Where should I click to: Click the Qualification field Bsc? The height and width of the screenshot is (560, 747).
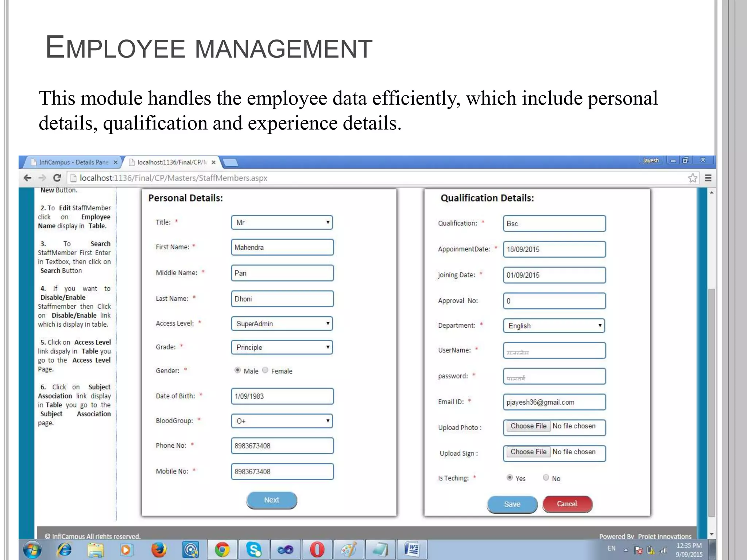pos(554,223)
